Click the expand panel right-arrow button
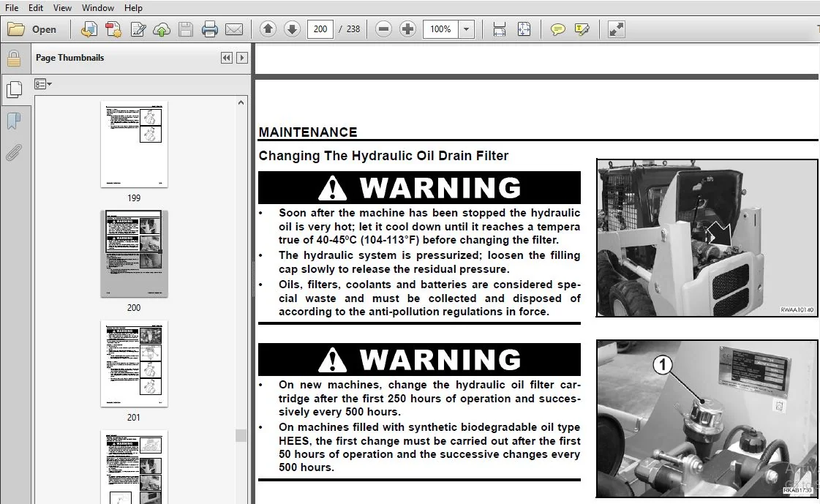 (241, 58)
